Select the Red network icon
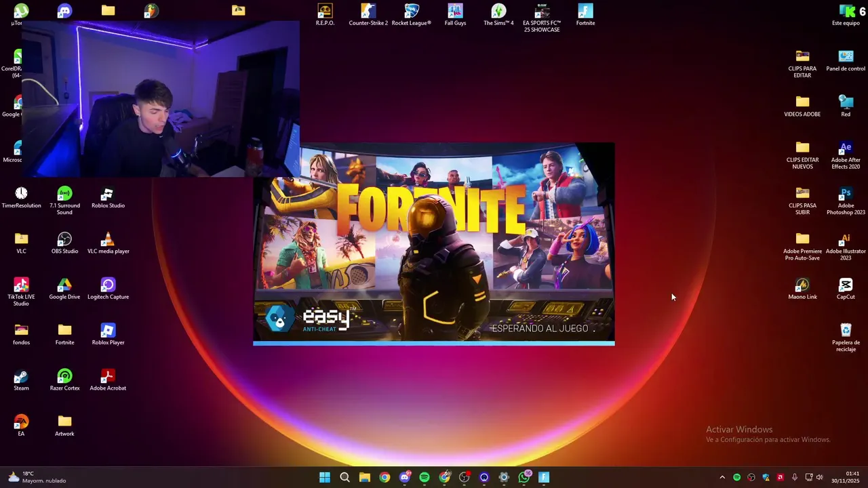The height and width of the screenshot is (488, 868). coord(846,105)
